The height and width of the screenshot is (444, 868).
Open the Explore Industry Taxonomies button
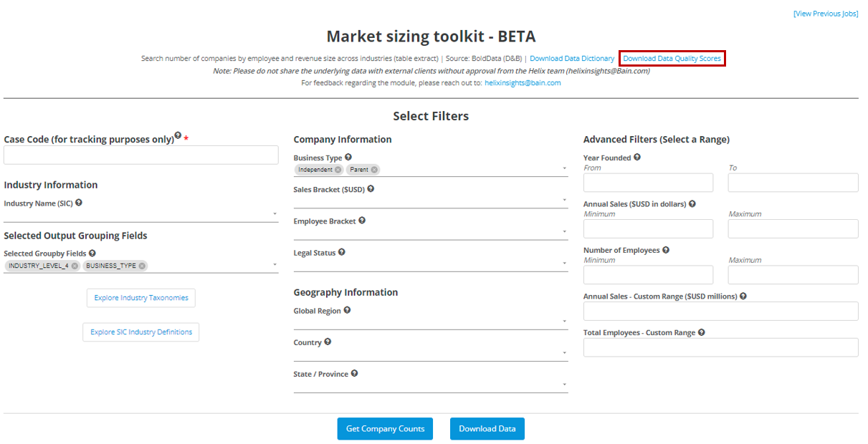[x=141, y=298]
